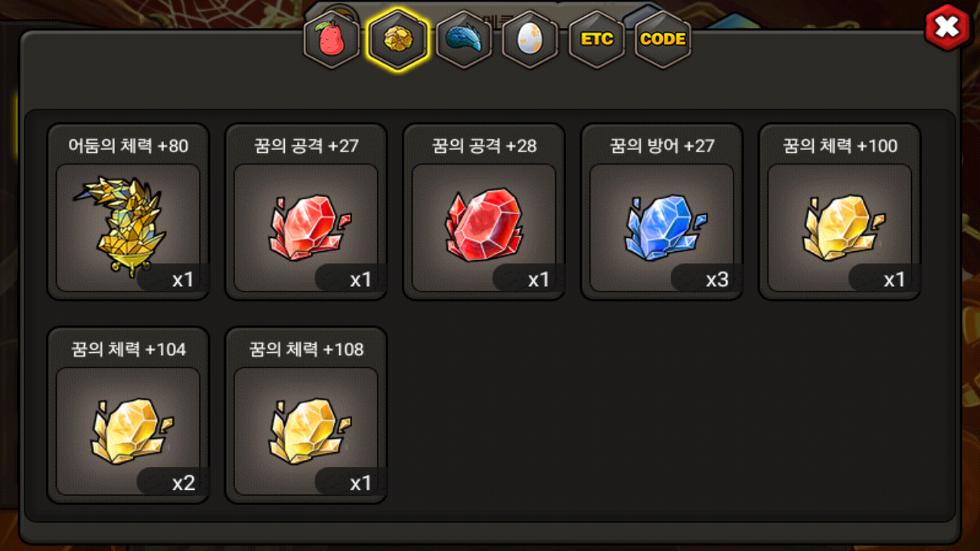Open the egg inventory tab
The height and width of the screenshot is (551, 980).
point(529,40)
